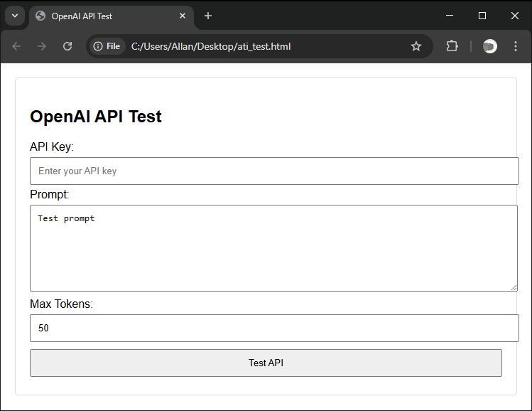Viewport: 532px width, 411px height.
Task: Reload the current page
Action: coord(67,46)
